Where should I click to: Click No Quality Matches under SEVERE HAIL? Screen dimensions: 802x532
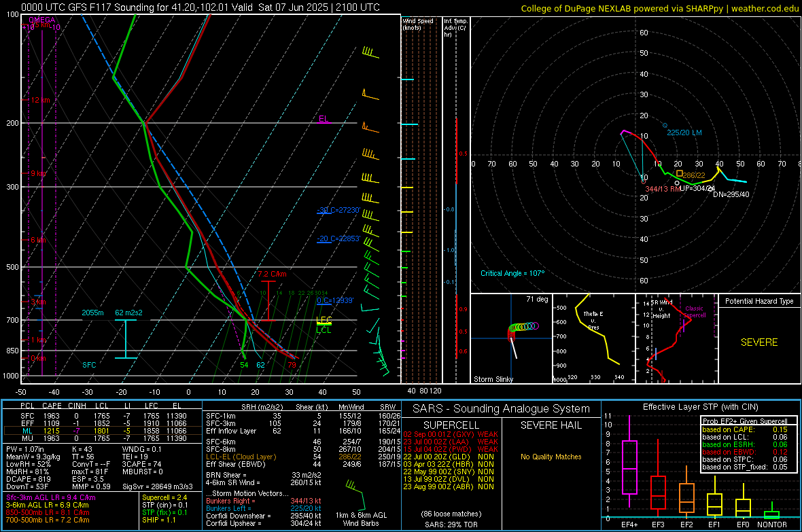click(x=551, y=457)
